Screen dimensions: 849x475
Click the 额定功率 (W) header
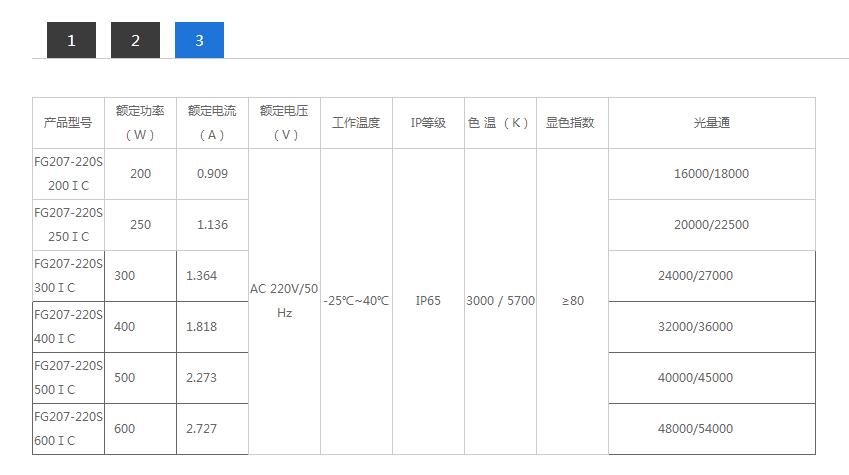coord(140,123)
